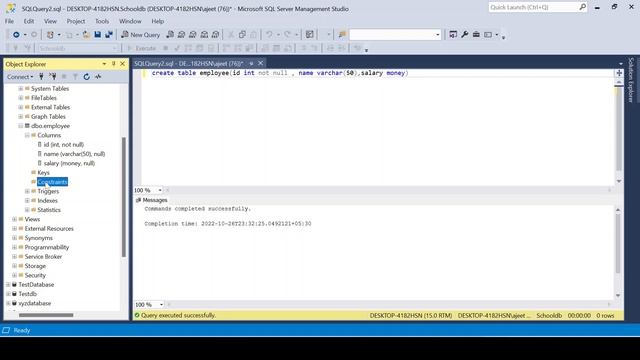This screenshot has height=360, width=640.
Task: Click the Save icon in the toolbar
Action: (x=98, y=35)
